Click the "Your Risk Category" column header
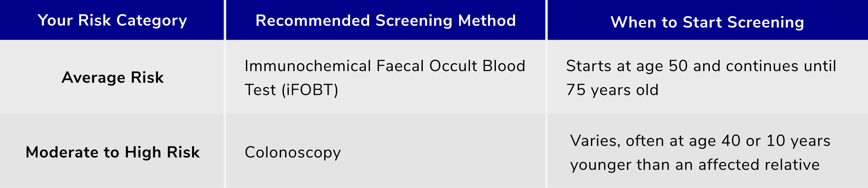The height and width of the screenshot is (188, 868). (112, 20)
